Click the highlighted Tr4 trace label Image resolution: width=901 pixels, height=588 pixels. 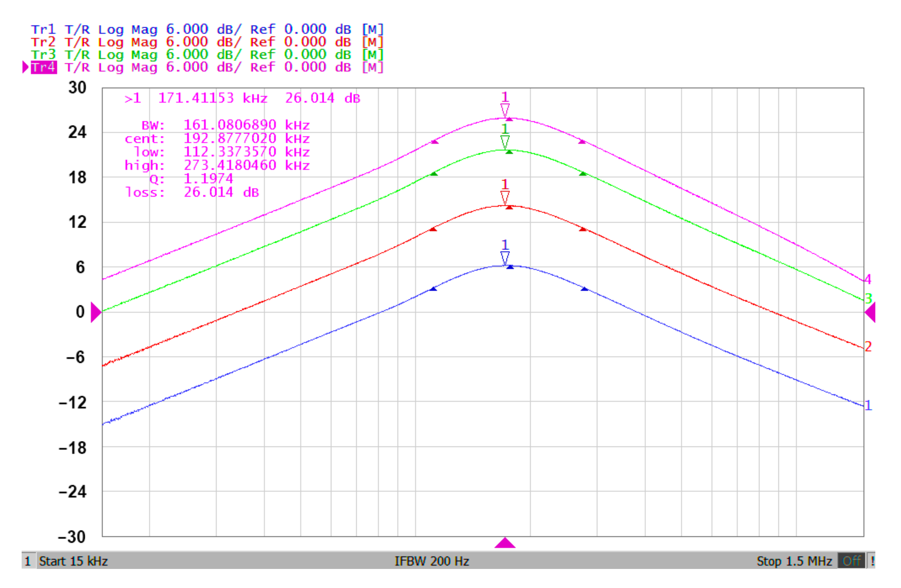coord(44,67)
